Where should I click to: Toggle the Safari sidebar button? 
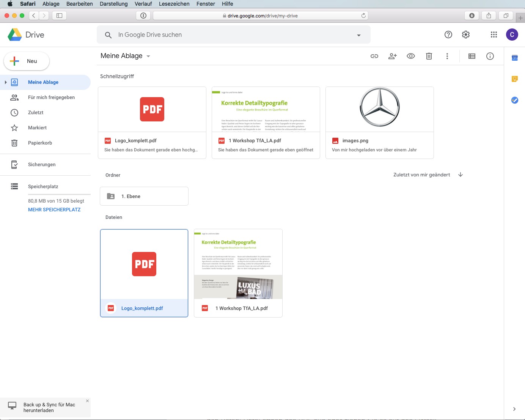click(59, 16)
